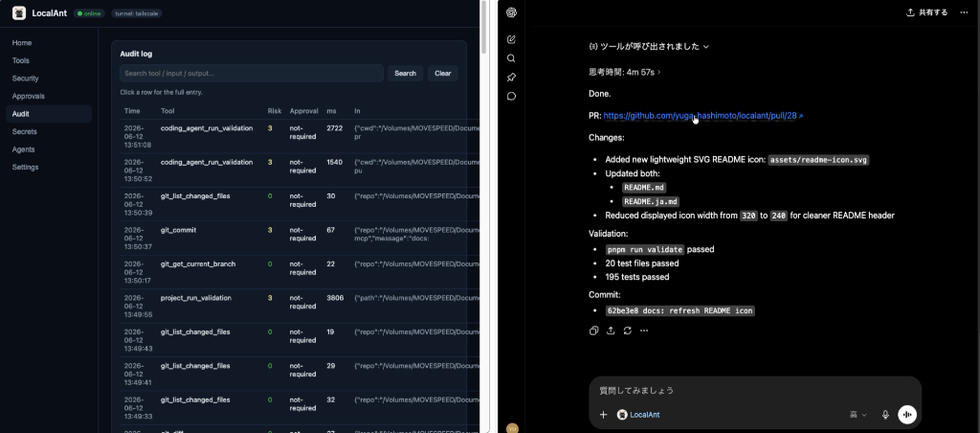Click the ms column header
The height and width of the screenshot is (433, 980).
pos(331,111)
